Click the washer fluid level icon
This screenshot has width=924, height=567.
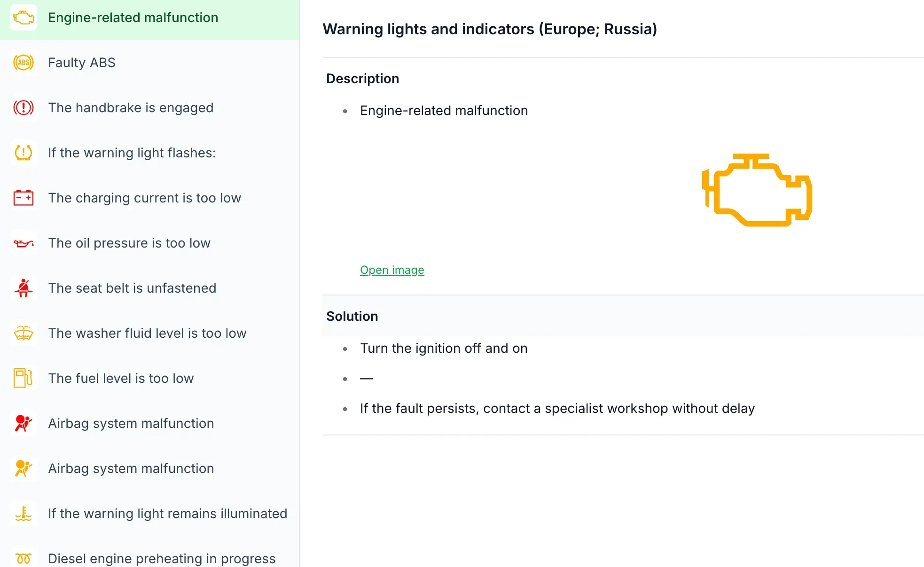point(23,333)
